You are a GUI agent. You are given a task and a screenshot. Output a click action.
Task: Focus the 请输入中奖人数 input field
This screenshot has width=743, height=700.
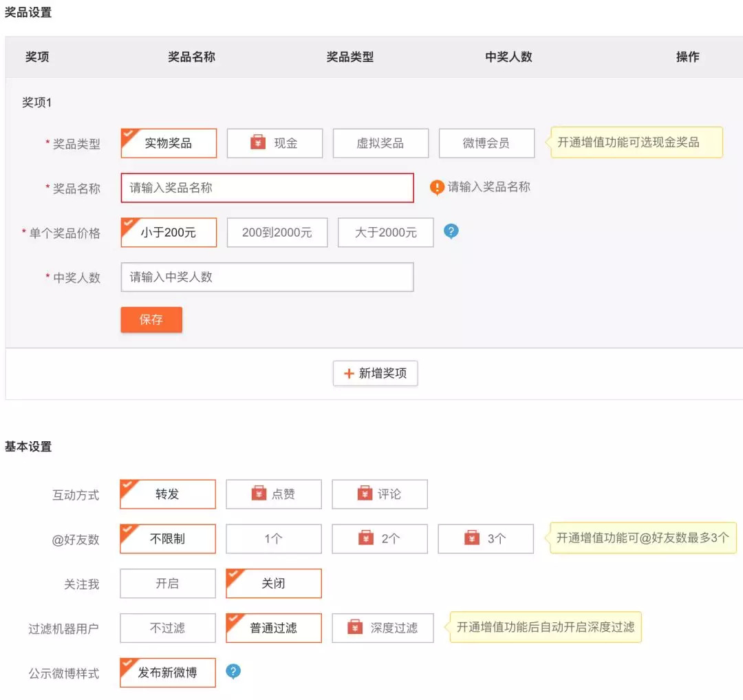[267, 277]
